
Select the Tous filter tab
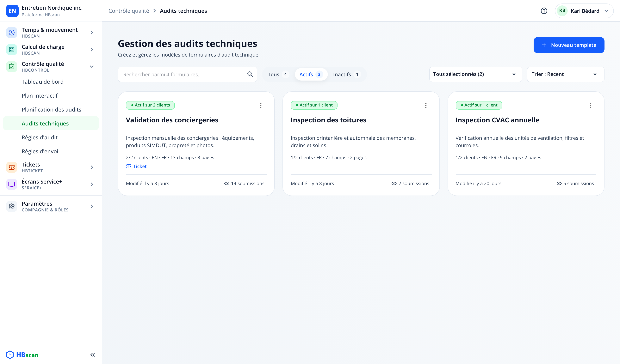[278, 74]
